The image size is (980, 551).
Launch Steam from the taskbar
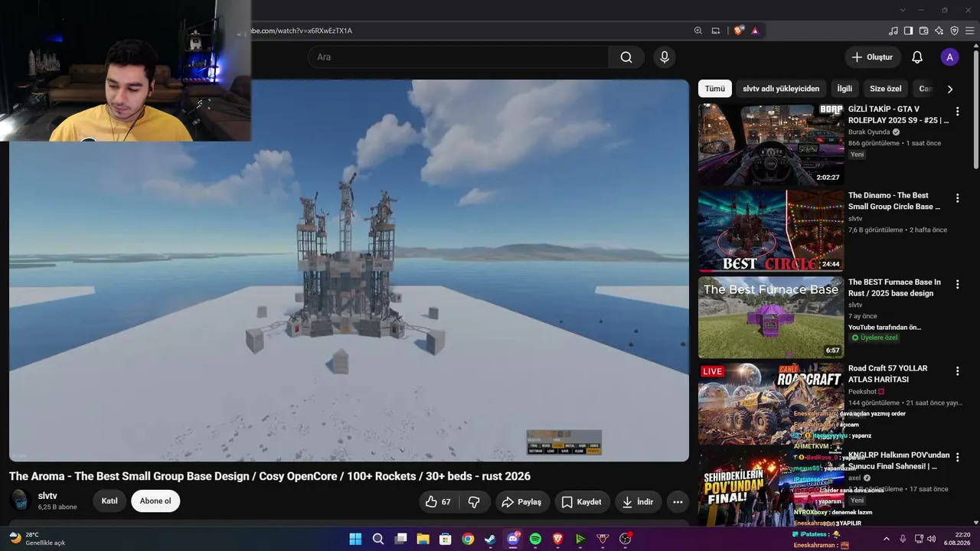pyautogui.click(x=490, y=539)
